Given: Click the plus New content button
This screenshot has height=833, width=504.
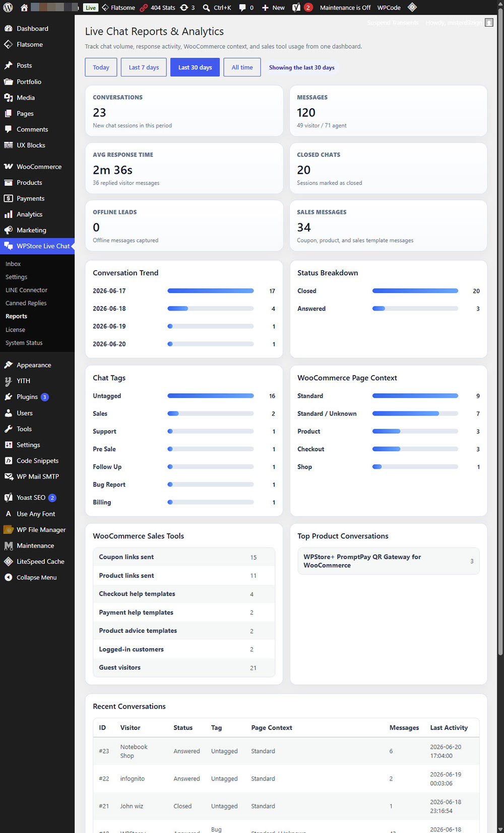Looking at the screenshot, I should point(273,8).
